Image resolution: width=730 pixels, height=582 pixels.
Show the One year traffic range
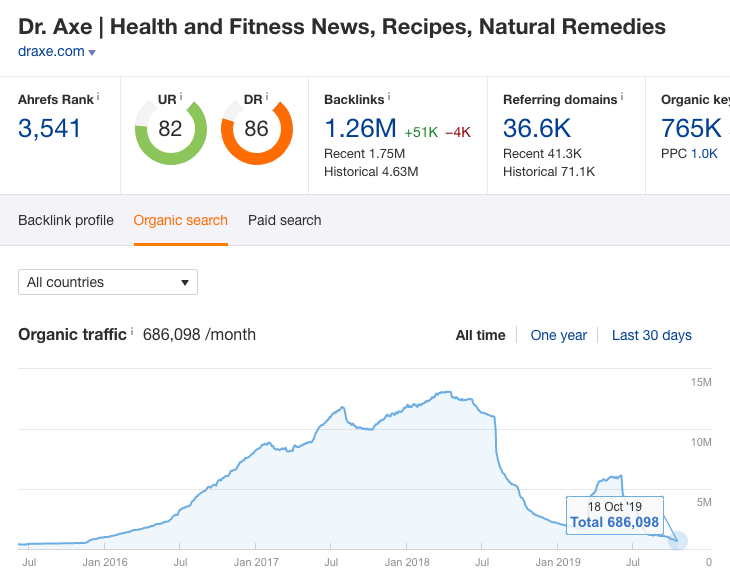pos(559,335)
